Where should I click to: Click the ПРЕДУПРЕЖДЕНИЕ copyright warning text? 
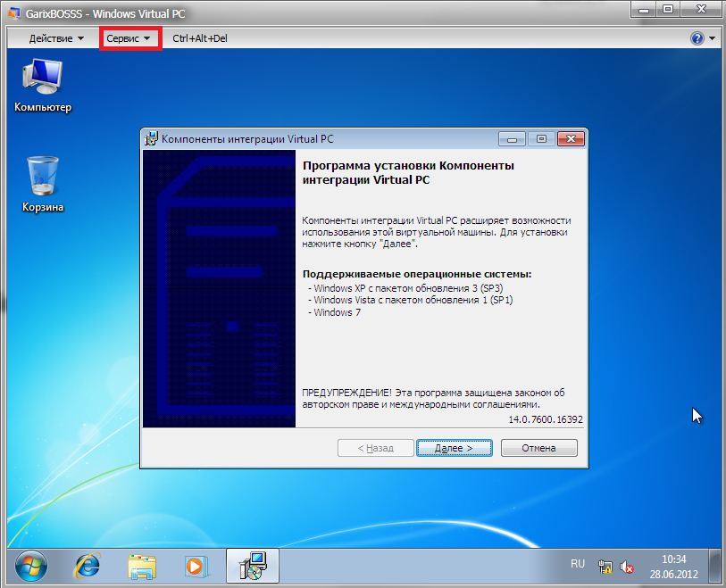pyautogui.click(x=433, y=399)
